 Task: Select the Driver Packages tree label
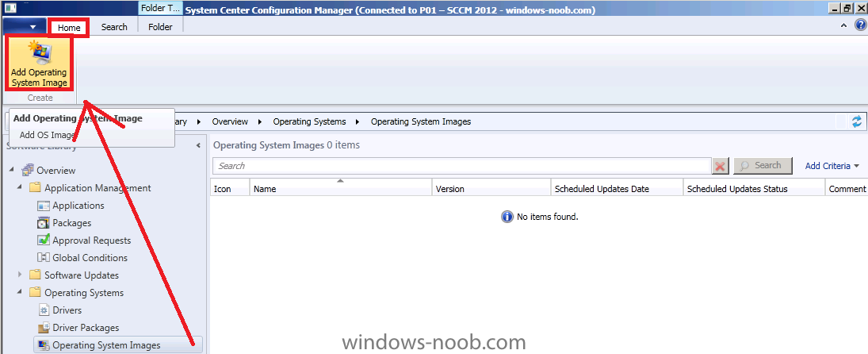pos(86,327)
